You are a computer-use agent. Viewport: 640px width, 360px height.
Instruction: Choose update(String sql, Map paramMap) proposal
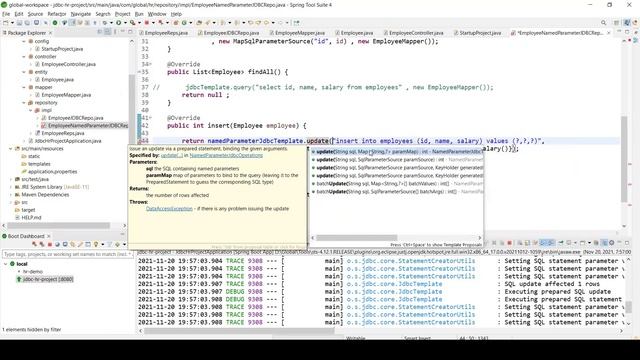point(397,151)
